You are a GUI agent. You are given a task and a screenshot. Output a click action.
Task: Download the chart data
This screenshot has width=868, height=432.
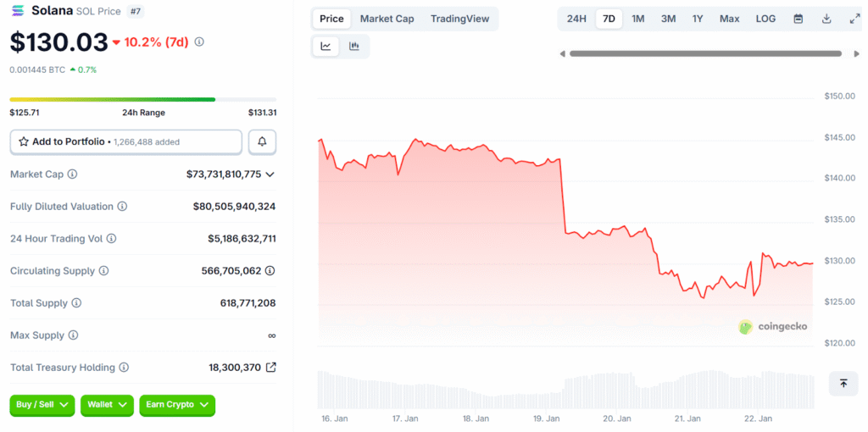click(826, 19)
